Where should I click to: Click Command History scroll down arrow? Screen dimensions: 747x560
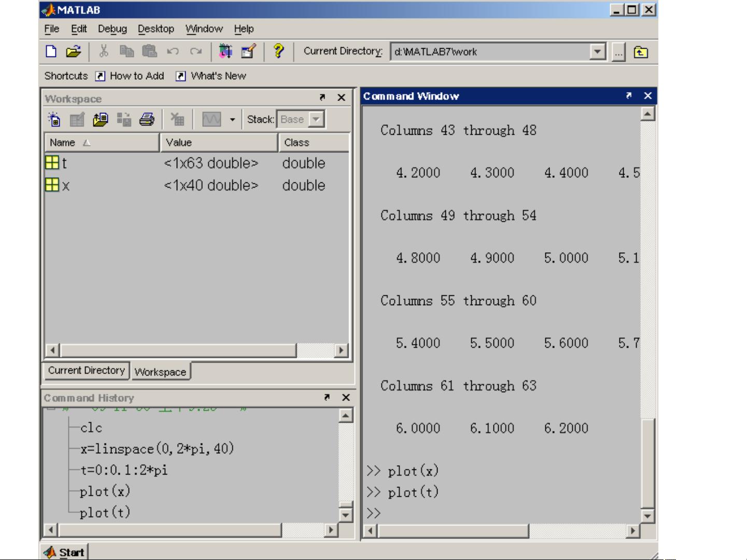(346, 514)
